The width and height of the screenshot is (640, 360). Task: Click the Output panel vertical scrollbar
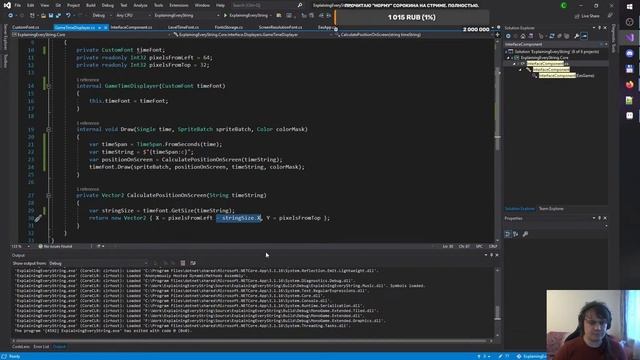pos(498,302)
